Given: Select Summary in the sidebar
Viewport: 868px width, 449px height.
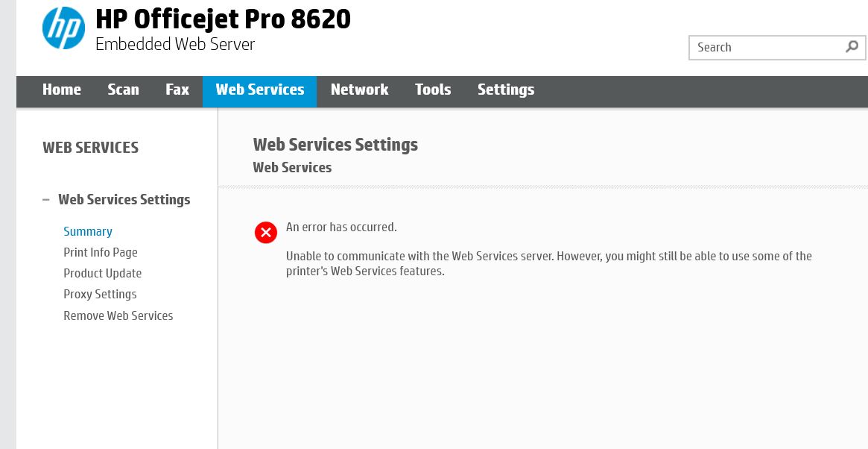Looking at the screenshot, I should 88,231.
